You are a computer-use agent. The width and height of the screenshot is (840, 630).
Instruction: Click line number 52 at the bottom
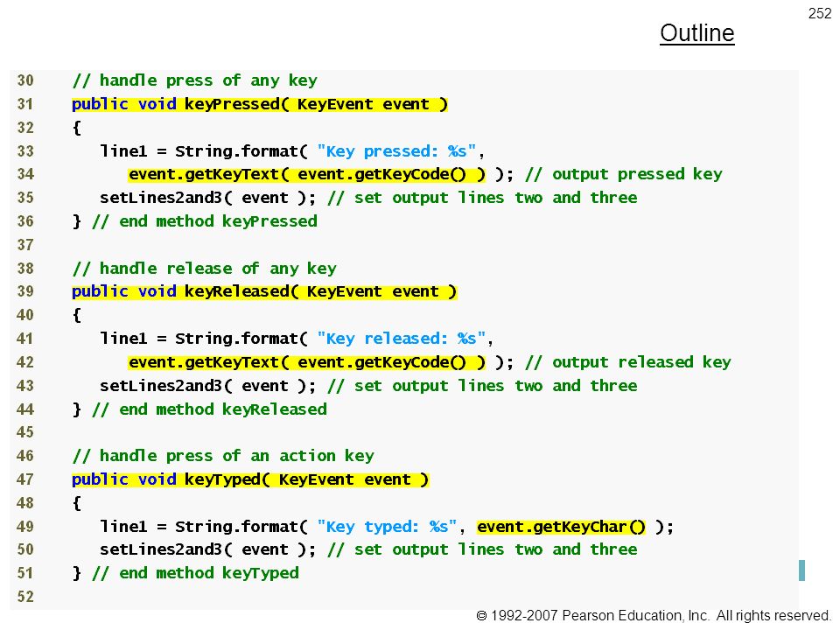pyautogui.click(x=25, y=598)
